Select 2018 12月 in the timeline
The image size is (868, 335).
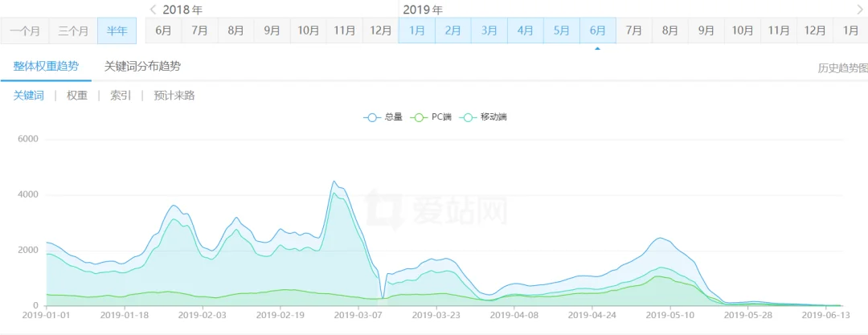pyautogui.click(x=380, y=31)
